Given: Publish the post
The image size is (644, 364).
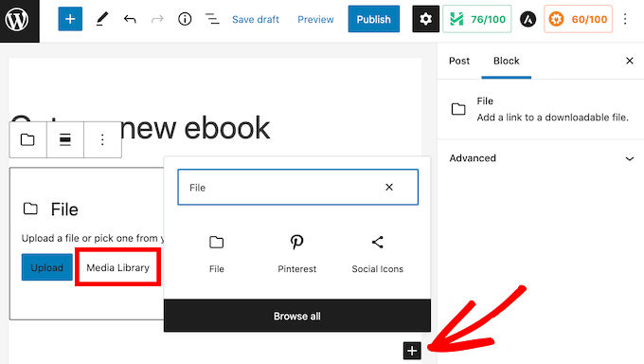Looking at the screenshot, I should [374, 19].
